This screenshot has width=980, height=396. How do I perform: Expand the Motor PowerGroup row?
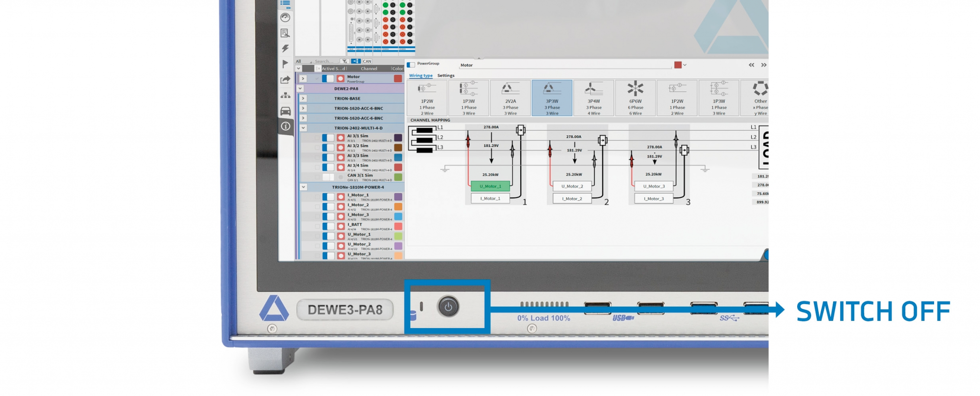(303, 78)
